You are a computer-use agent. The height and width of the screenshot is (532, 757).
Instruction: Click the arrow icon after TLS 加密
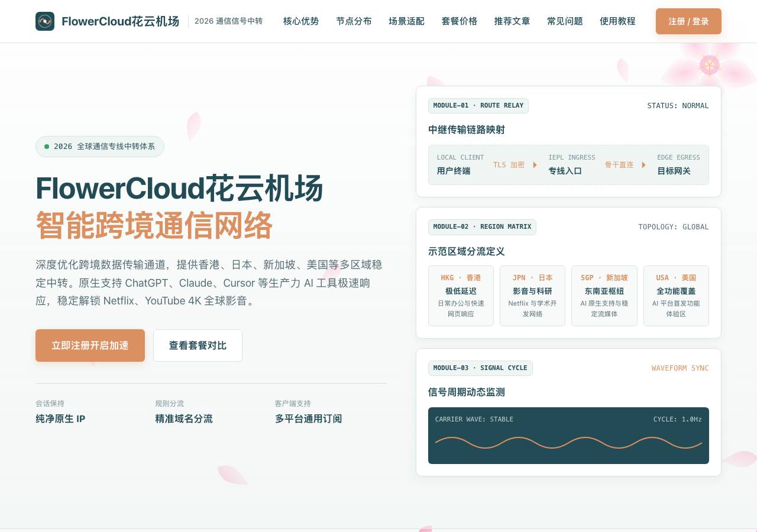click(535, 165)
